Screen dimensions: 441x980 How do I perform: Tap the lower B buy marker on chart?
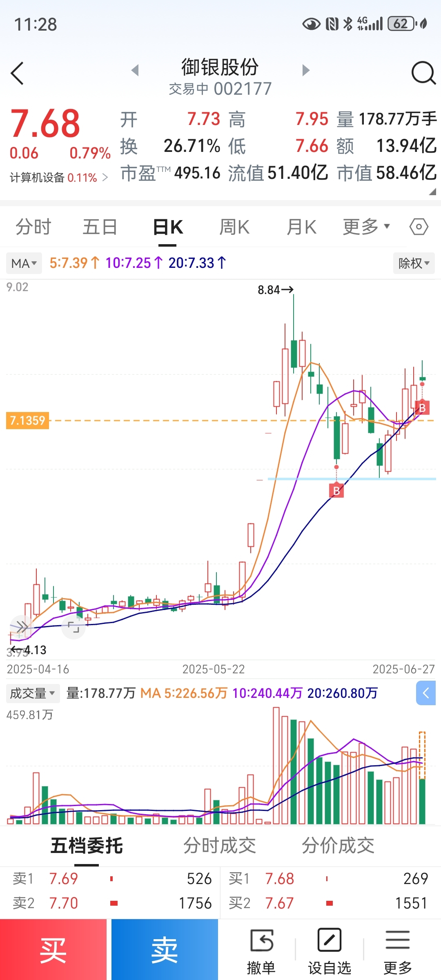(x=336, y=490)
